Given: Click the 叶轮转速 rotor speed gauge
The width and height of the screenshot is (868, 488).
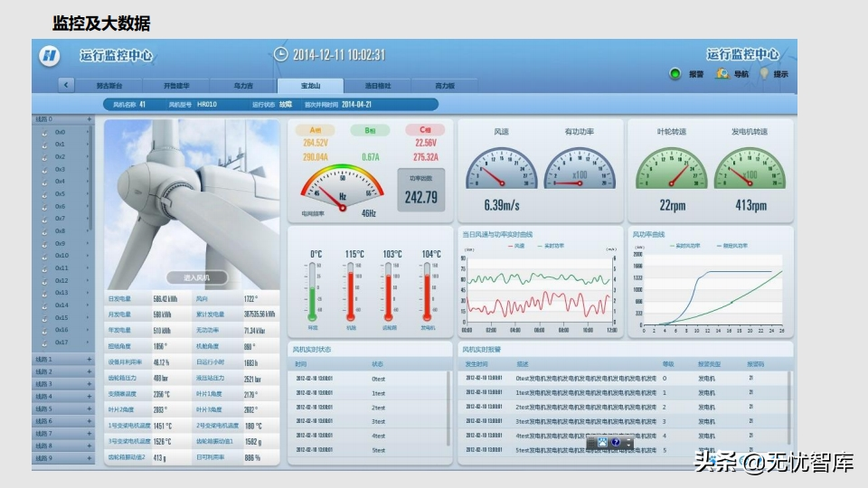Looking at the screenshot, I should (x=672, y=169).
